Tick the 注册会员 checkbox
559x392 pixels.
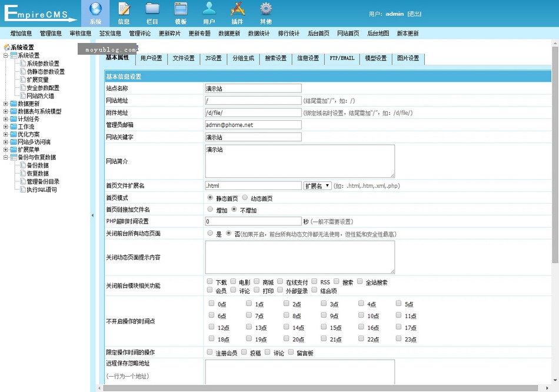(x=210, y=352)
